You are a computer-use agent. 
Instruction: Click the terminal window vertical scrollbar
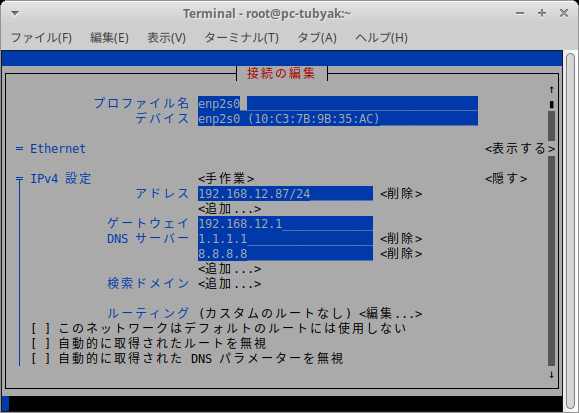571,231
